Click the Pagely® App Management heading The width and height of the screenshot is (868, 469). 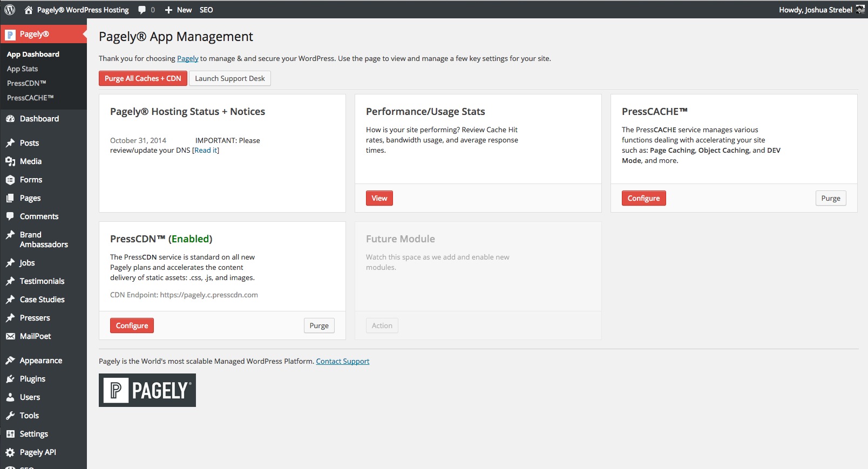pos(176,37)
